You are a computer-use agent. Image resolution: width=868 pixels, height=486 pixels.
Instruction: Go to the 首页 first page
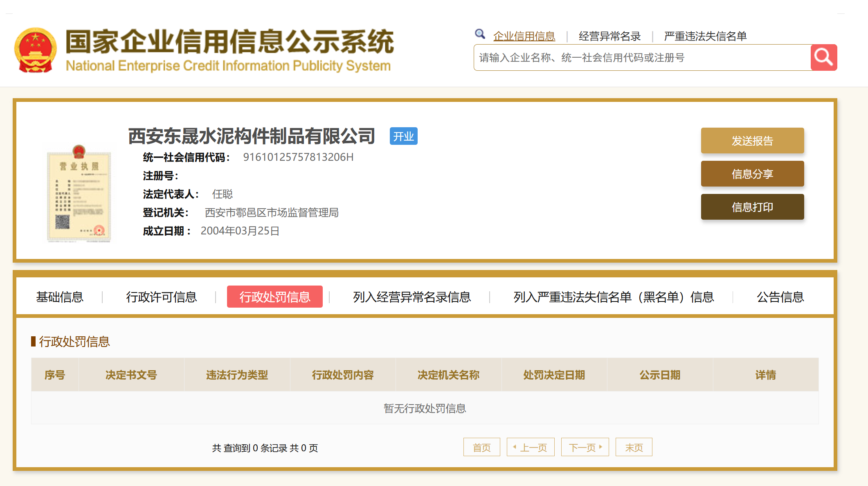(x=481, y=448)
